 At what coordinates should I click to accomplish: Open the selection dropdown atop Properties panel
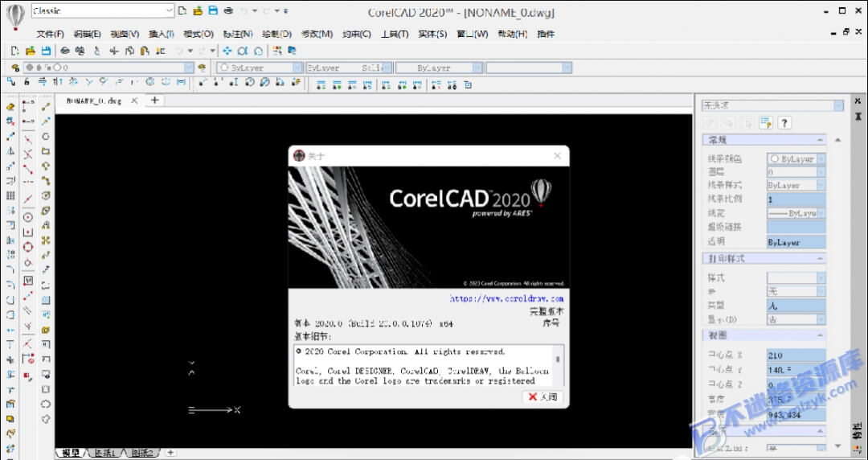pos(773,105)
